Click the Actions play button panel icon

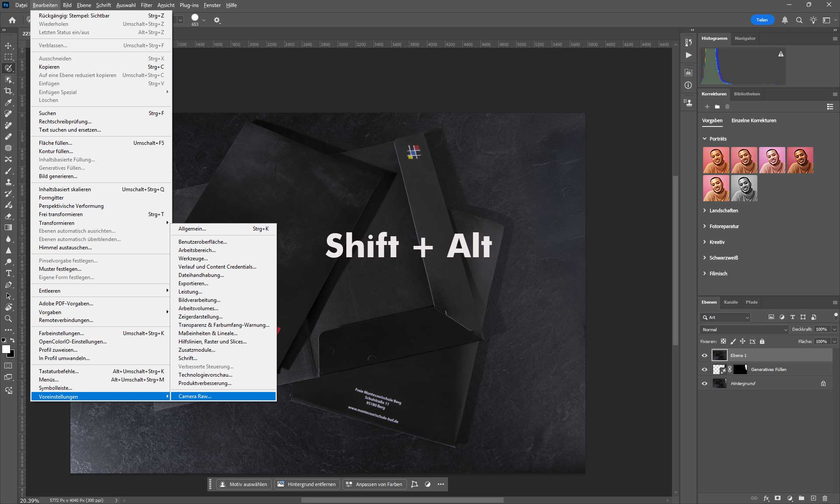[689, 55]
